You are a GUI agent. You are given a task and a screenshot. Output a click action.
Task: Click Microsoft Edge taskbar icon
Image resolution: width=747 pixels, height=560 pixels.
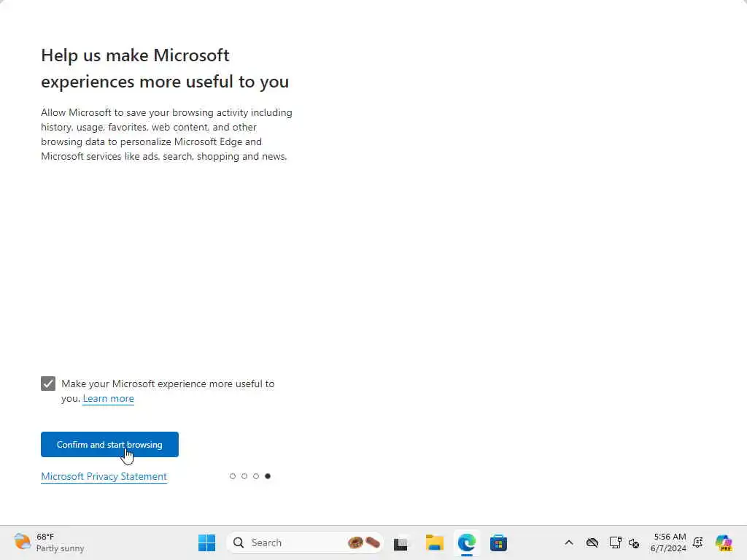pos(466,542)
